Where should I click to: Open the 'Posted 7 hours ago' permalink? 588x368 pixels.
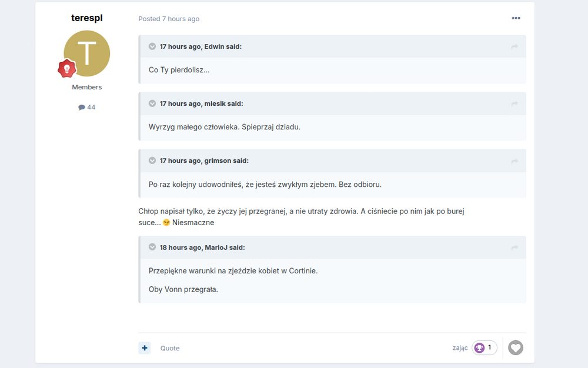pyautogui.click(x=169, y=19)
